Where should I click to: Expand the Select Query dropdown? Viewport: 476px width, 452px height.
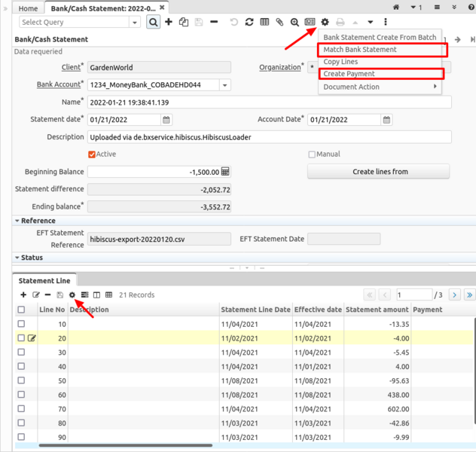[136, 23]
